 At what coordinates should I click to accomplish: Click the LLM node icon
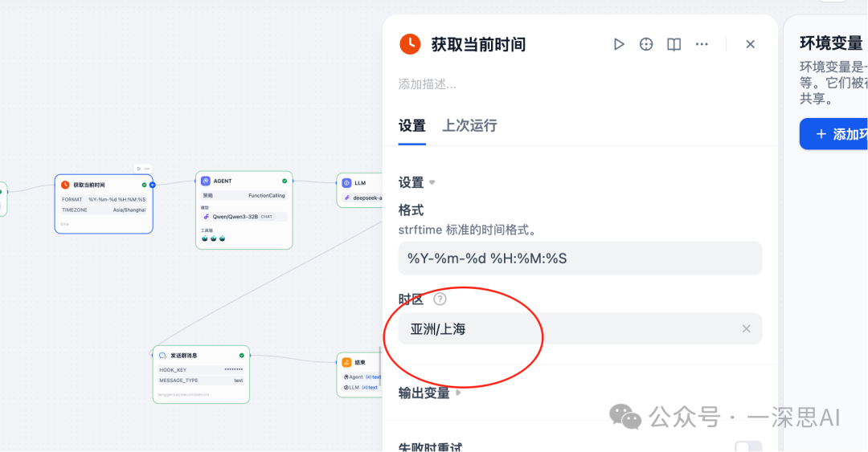(346, 182)
